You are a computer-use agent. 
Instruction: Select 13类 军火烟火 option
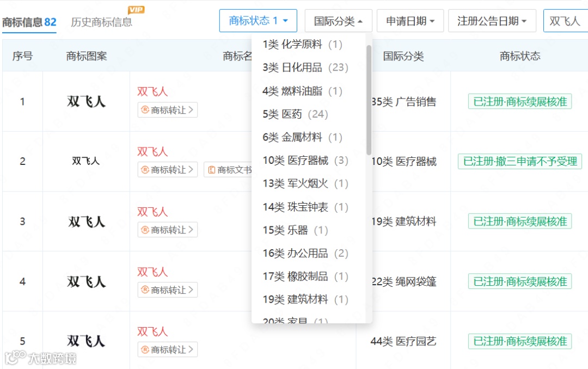click(x=305, y=184)
